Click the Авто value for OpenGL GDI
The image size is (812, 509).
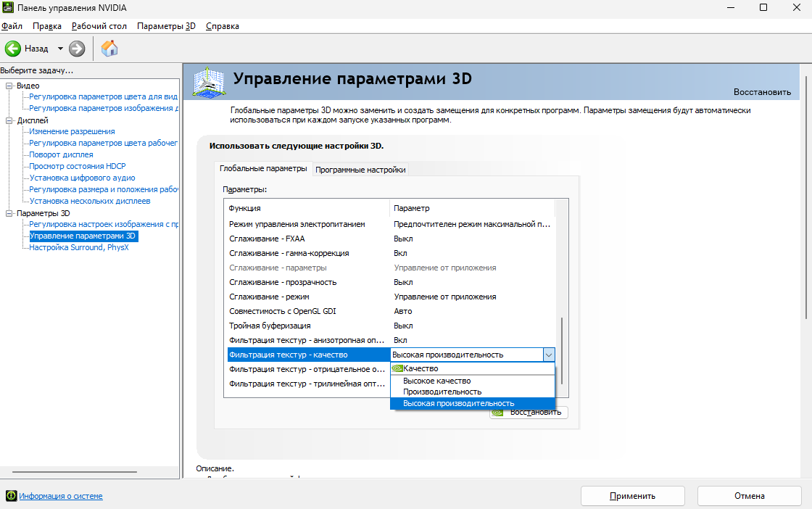(x=403, y=311)
